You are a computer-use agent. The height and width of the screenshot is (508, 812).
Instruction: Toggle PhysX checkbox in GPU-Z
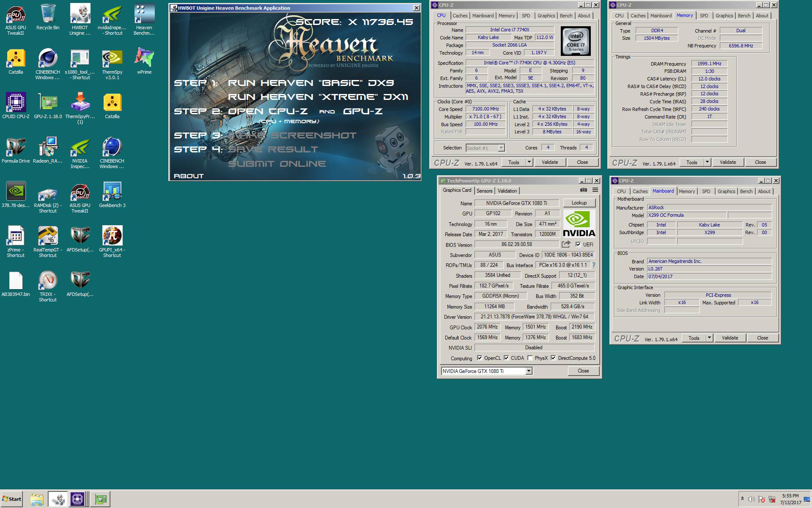point(530,358)
